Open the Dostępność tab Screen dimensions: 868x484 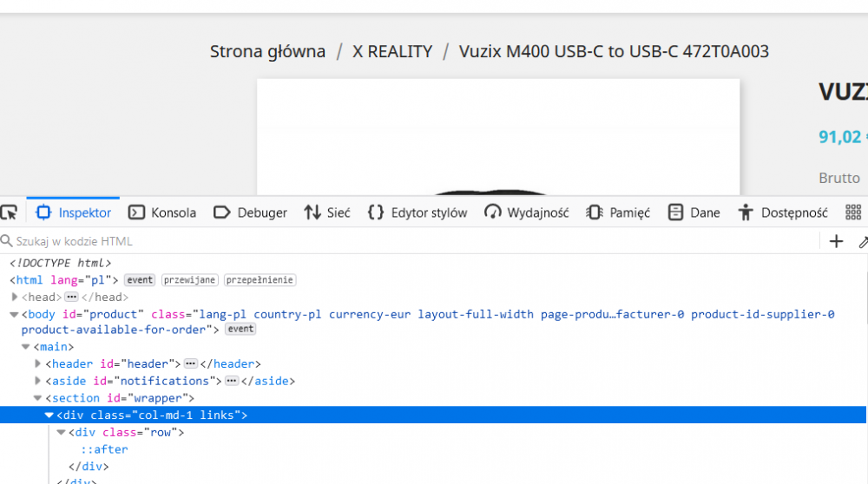point(783,213)
